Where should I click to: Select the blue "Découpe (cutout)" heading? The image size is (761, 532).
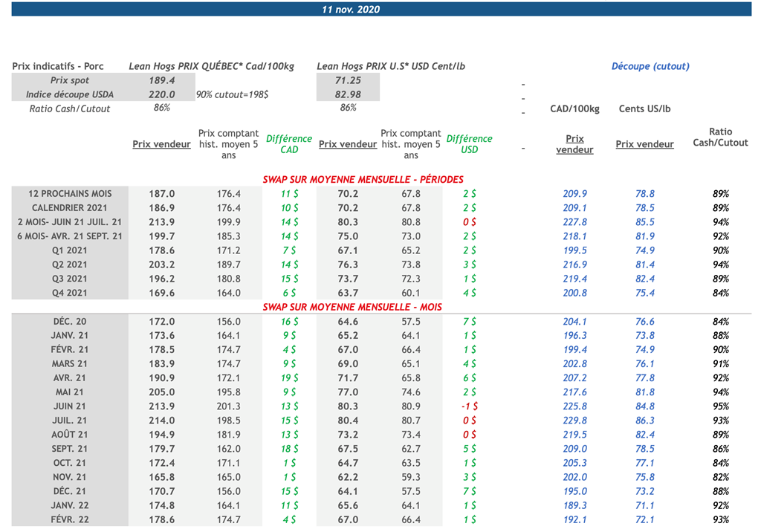[x=650, y=66]
